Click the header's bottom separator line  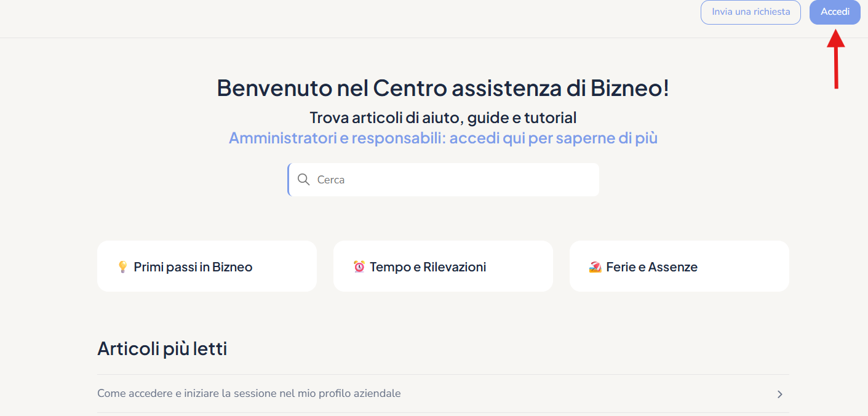click(431, 38)
